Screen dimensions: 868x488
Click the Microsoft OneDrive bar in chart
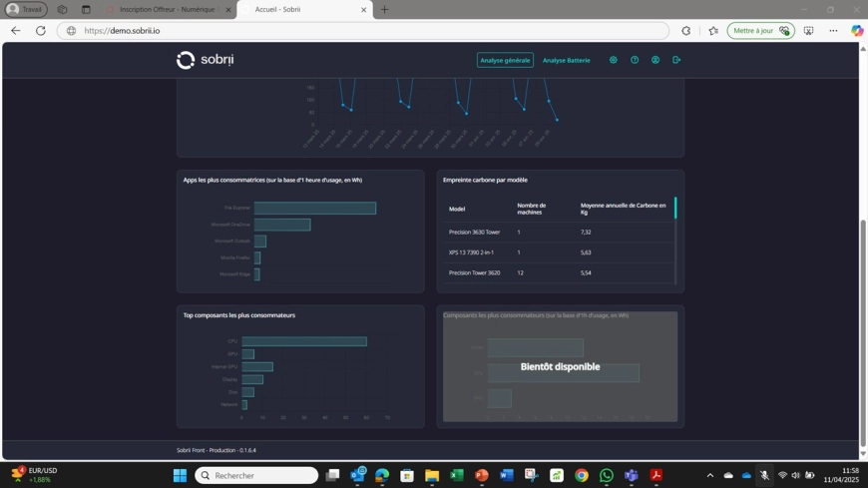282,225
